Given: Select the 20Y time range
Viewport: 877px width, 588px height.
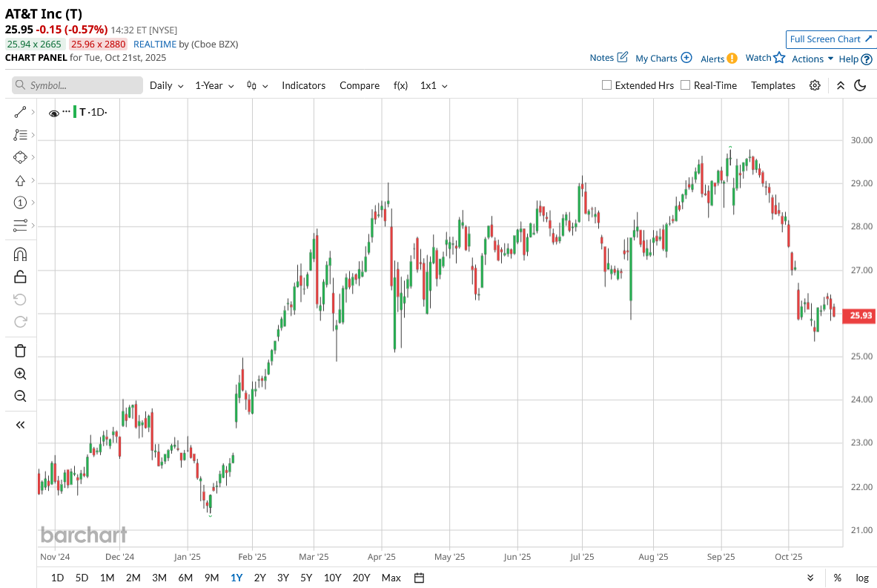Looking at the screenshot, I should coord(361,578).
